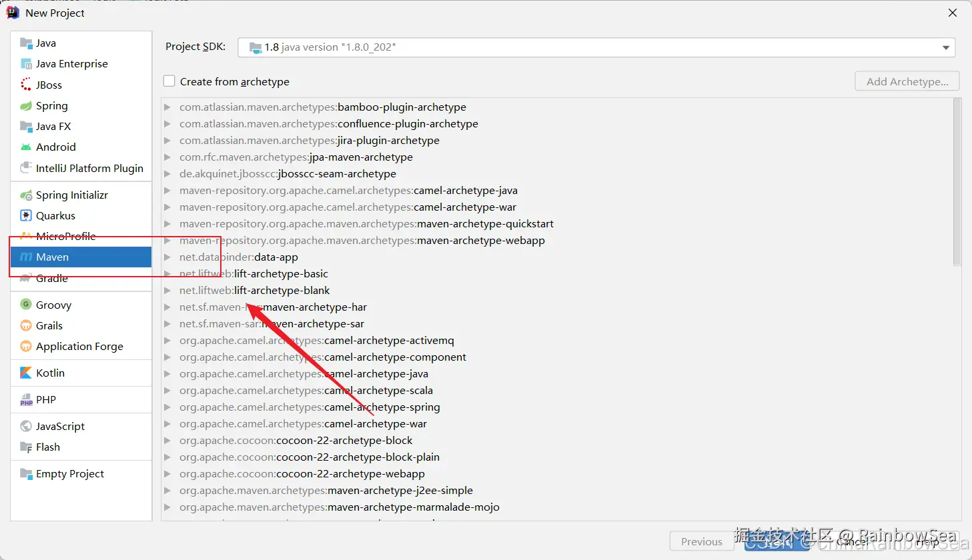Screen dimensions: 972x560
Task: Select Empty Project entry
Action: point(81,474)
